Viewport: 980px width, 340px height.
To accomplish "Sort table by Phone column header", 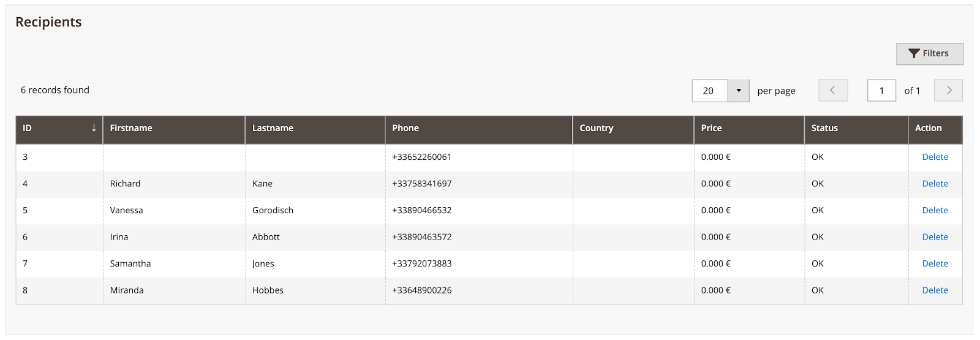I will pos(405,128).
